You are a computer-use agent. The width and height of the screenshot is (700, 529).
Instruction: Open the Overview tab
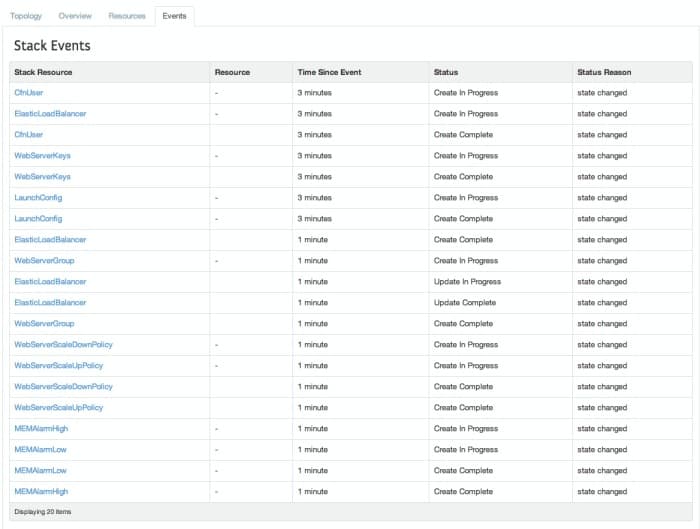75,16
